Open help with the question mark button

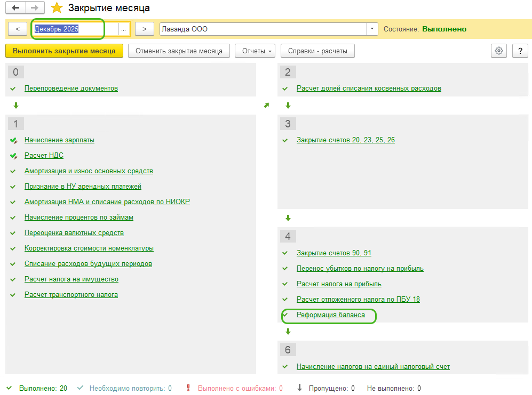[520, 51]
